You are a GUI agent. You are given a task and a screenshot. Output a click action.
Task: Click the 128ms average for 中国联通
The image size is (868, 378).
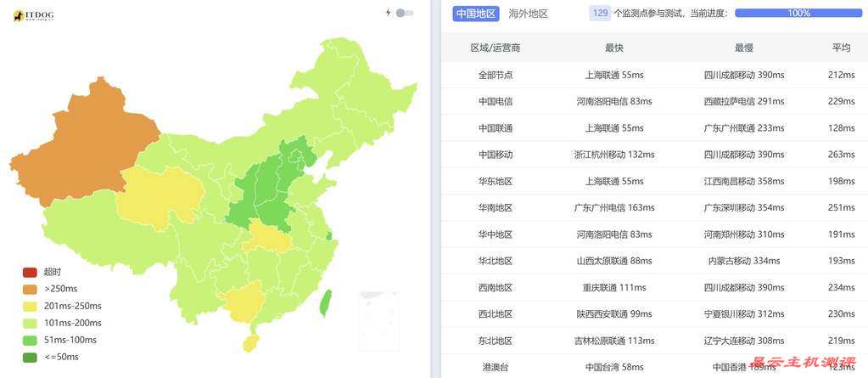[842, 128]
